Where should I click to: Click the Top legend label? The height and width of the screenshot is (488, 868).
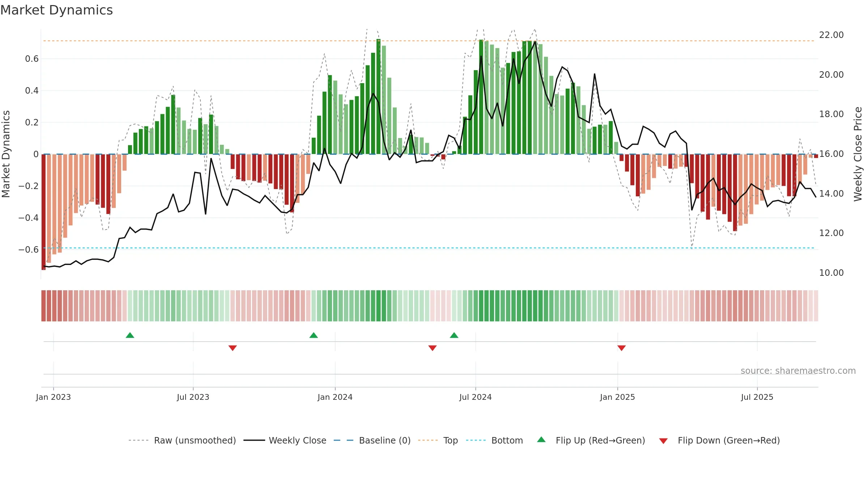click(451, 440)
